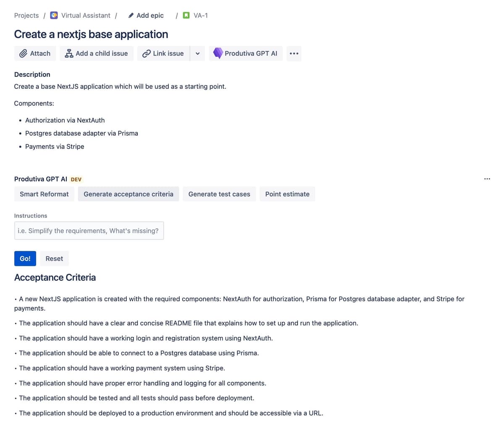Select Generate test cases
This screenshot has width=504, height=424.
219,194
